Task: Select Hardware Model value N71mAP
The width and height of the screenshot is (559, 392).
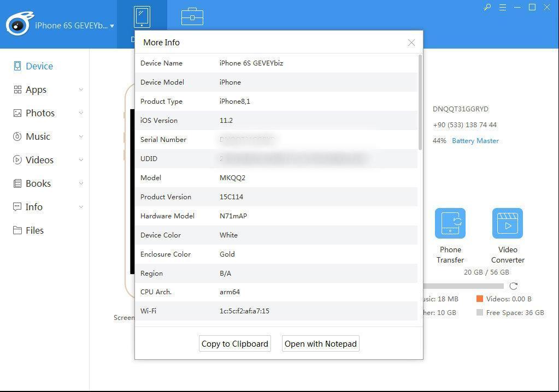Action: coord(233,216)
